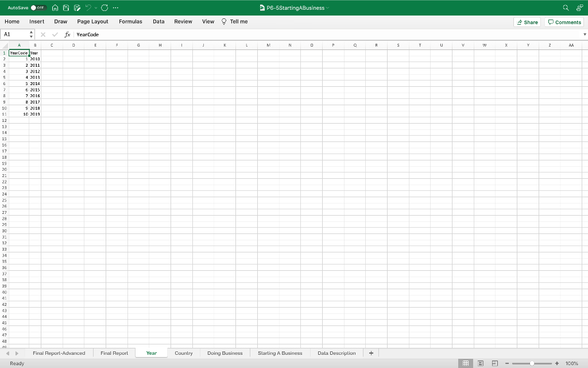Click the sharing icon at the top right
The width and height of the screenshot is (588, 368).
click(579, 8)
